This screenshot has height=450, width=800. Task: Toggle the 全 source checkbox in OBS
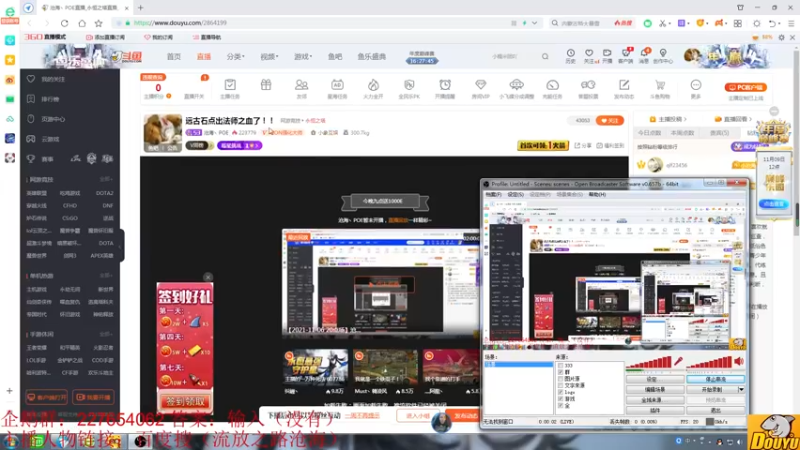click(x=560, y=406)
